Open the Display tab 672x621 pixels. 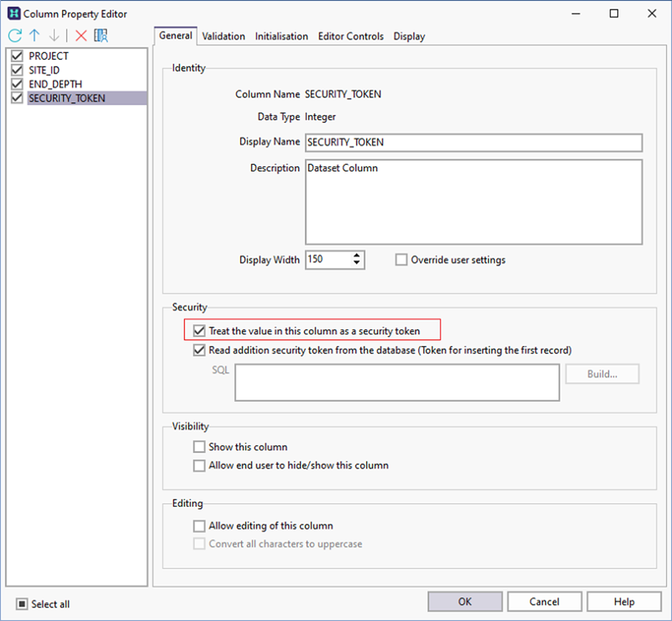[x=409, y=36]
